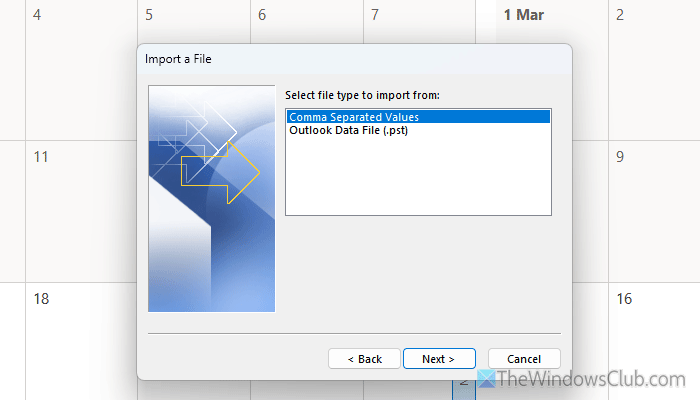The width and height of the screenshot is (700, 400).
Task: Select calendar day 4 behind the dialog
Action: 37,15
